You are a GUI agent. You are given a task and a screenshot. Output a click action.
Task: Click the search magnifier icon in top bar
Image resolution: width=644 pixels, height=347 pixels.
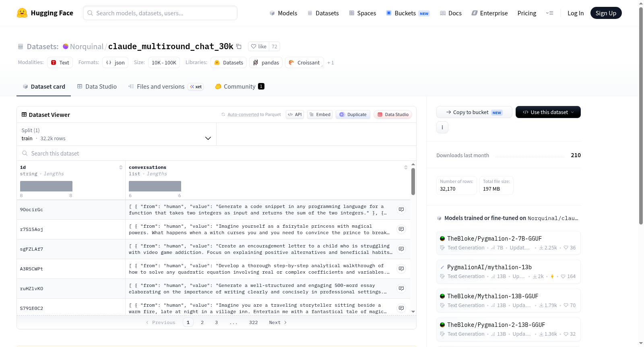click(x=90, y=13)
